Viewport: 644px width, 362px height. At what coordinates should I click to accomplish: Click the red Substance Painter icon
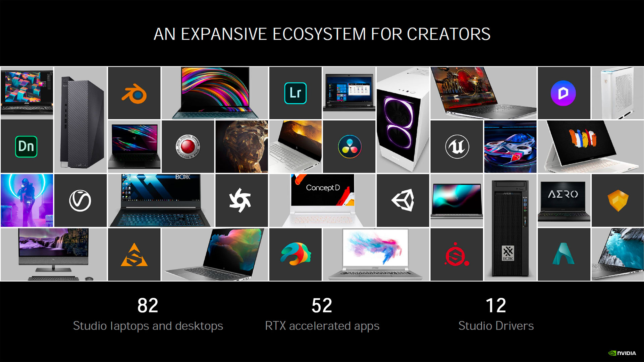pyautogui.click(x=457, y=254)
